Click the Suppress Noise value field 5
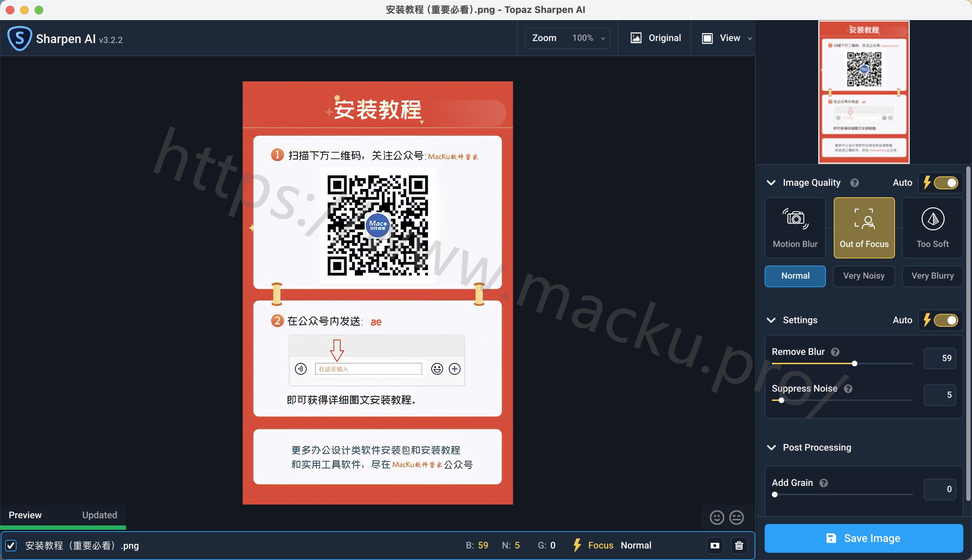 point(940,395)
